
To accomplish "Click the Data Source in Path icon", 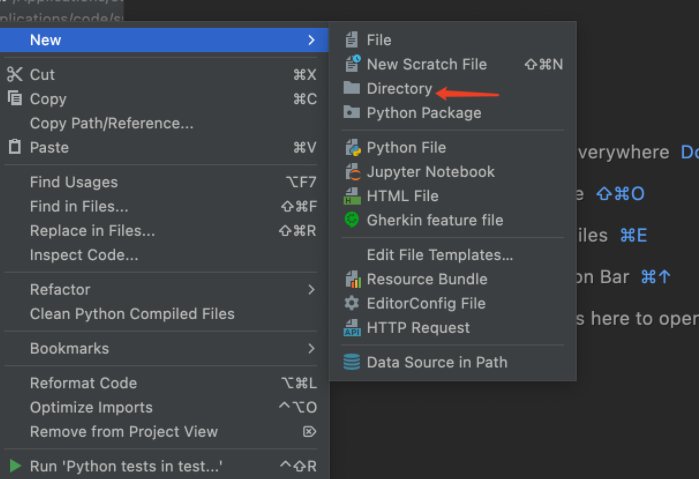I will [352, 362].
